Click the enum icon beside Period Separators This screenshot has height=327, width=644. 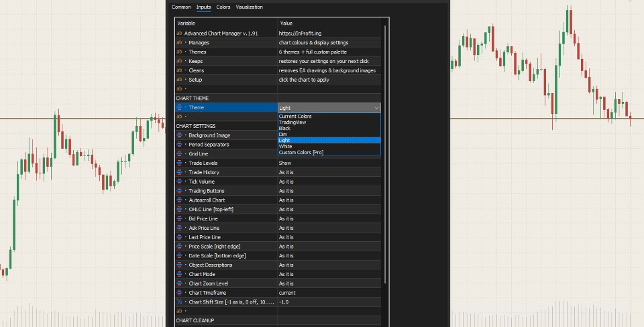(179, 145)
